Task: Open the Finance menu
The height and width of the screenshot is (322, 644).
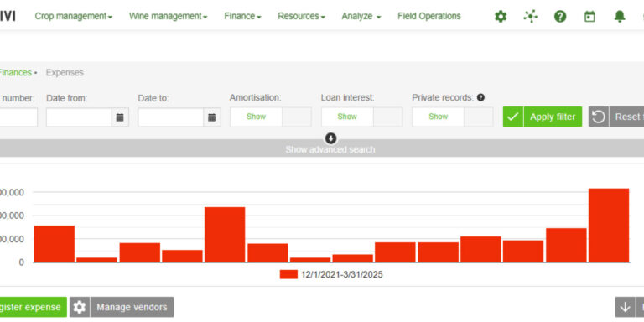Action: click(242, 17)
